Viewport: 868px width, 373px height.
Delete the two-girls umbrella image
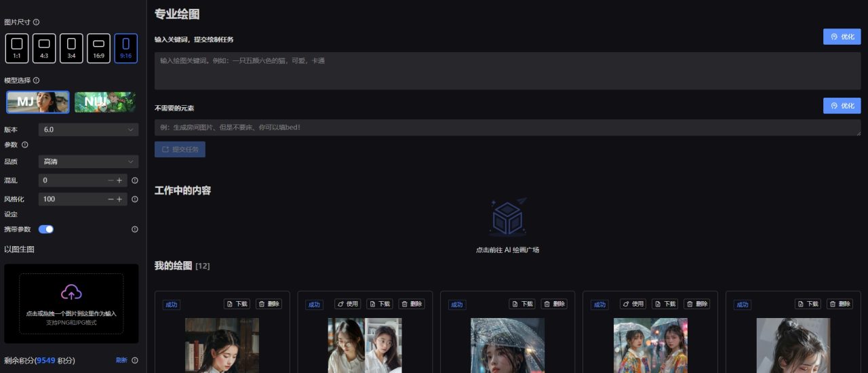[x=697, y=304]
